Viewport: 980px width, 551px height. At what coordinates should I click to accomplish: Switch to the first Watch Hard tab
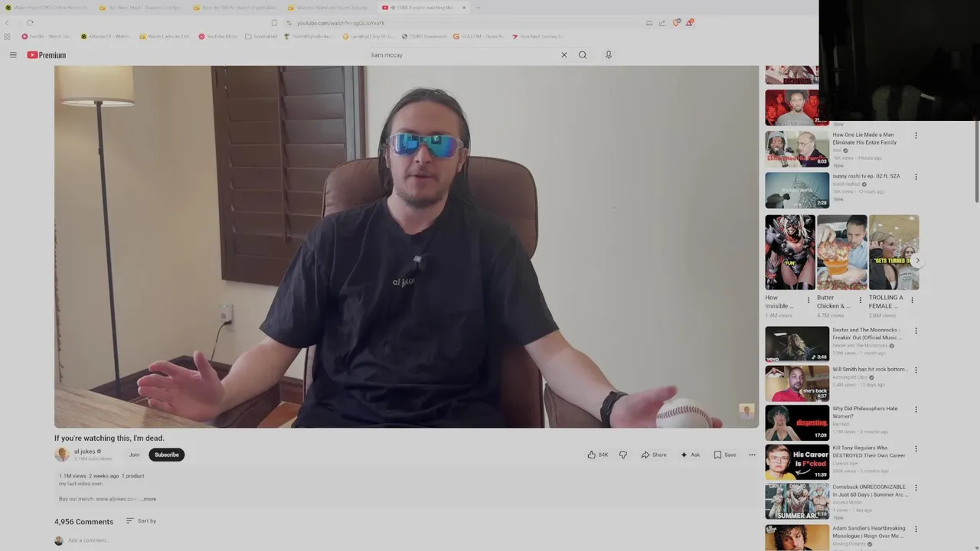click(46, 8)
